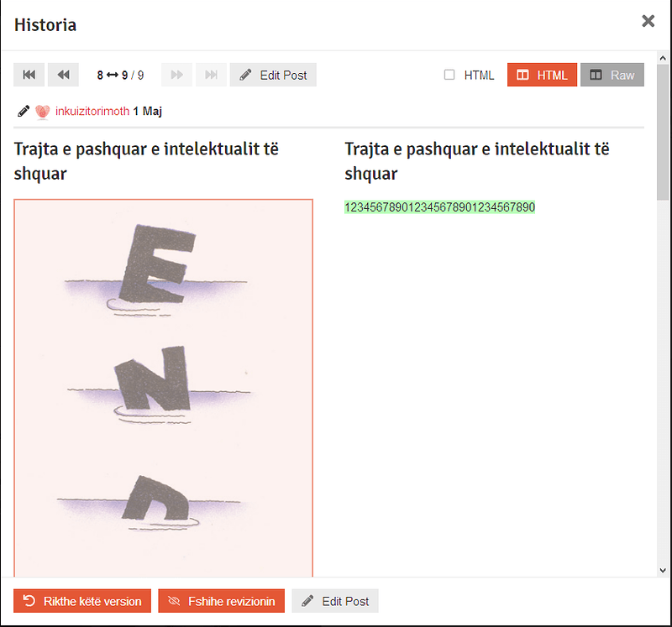The height and width of the screenshot is (627, 672).
Task: Revert with Rikthe këtë version
Action: [82, 601]
